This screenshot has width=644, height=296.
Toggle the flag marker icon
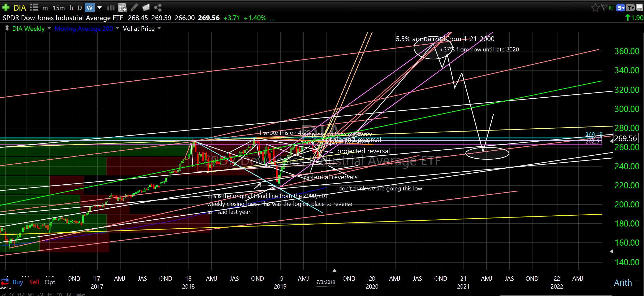click(604, 8)
